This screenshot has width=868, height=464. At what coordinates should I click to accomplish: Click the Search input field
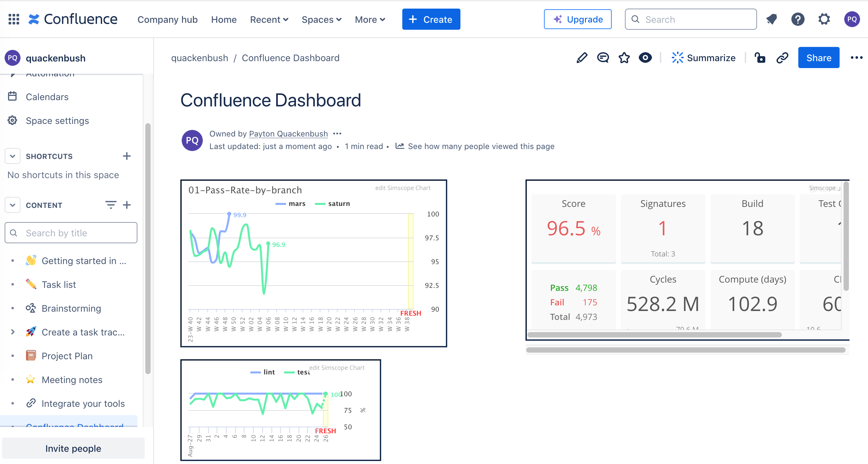coord(690,19)
